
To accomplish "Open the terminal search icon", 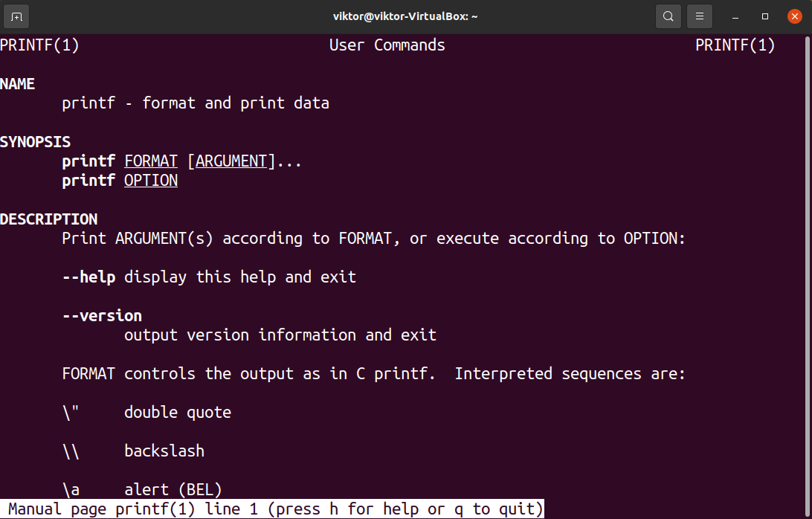I will point(667,16).
